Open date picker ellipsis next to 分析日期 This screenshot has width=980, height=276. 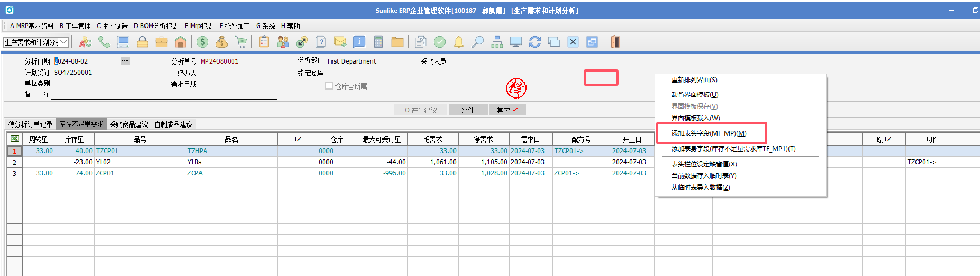coord(125,61)
